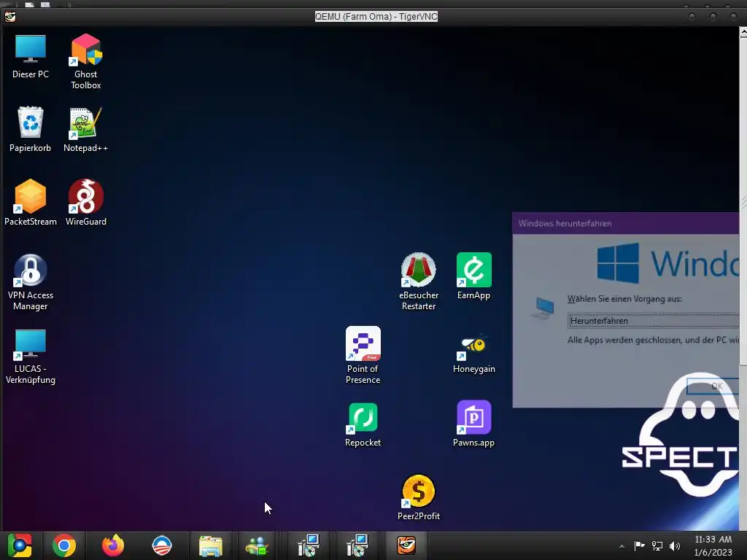Select the first installer setup taskbar icon
The width and height of the screenshot is (747, 560).
pos(309,545)
